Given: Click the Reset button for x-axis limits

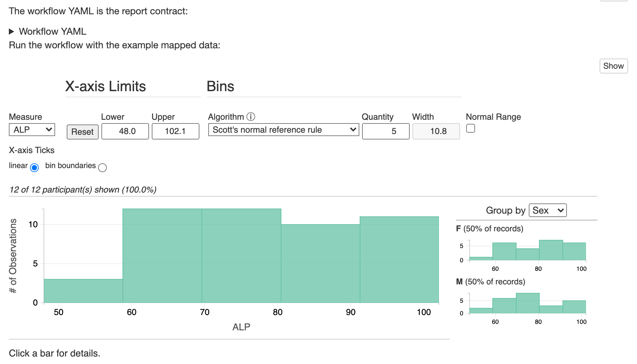Looking at the screenshot, I should click(x=83, y=132).
